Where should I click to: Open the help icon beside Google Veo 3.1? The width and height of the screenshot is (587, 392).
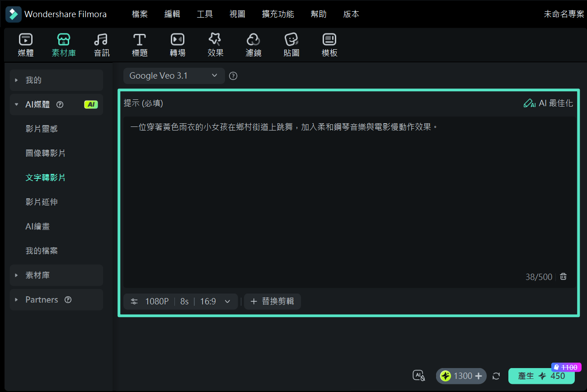233,75
